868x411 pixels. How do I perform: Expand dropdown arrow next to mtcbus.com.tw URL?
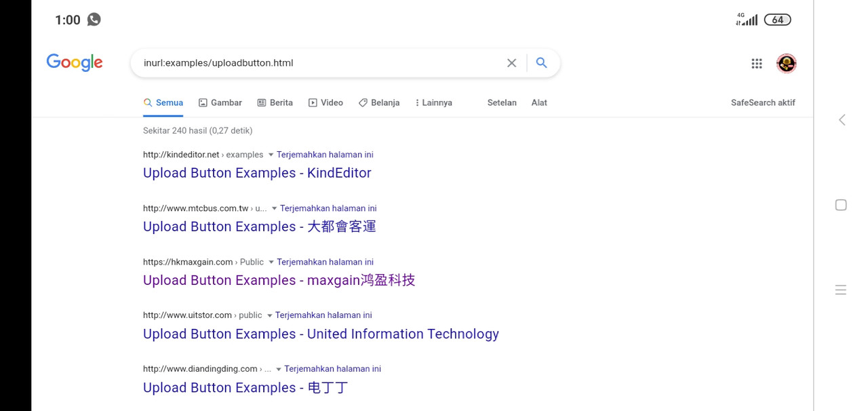click(x=274, y=209)
